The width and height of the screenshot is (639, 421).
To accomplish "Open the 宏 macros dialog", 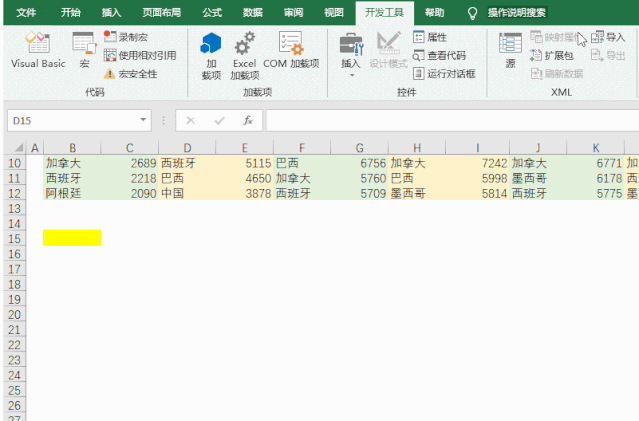I will tap(84, 49).
